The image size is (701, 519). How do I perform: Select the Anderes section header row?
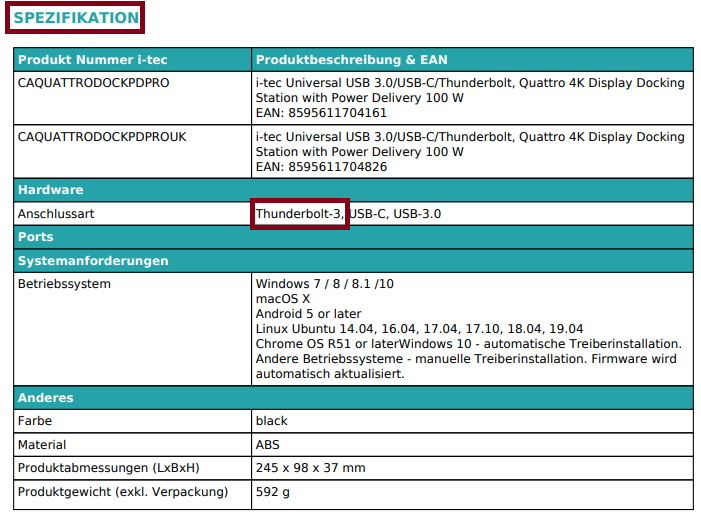point(353,398)
